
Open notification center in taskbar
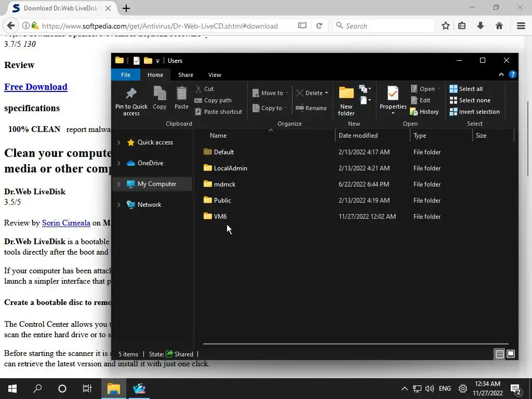(x=516, y=389)
